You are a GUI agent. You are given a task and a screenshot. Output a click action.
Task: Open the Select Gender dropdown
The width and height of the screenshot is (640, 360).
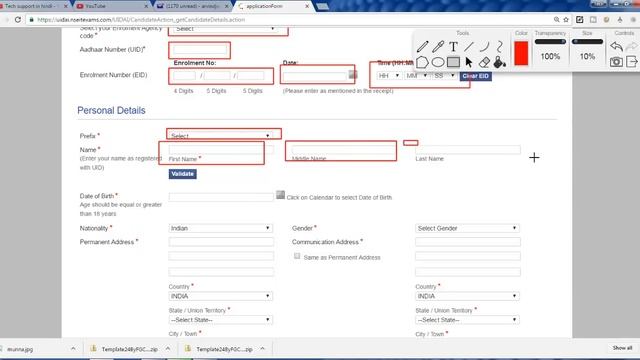pyautogui.click(x=467, y=228)
